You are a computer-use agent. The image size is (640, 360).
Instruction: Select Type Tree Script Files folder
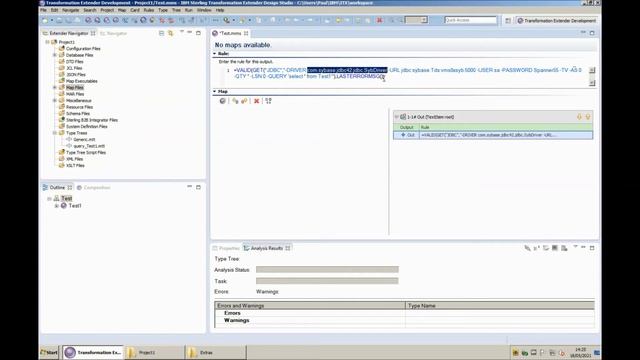coord(86,153)
